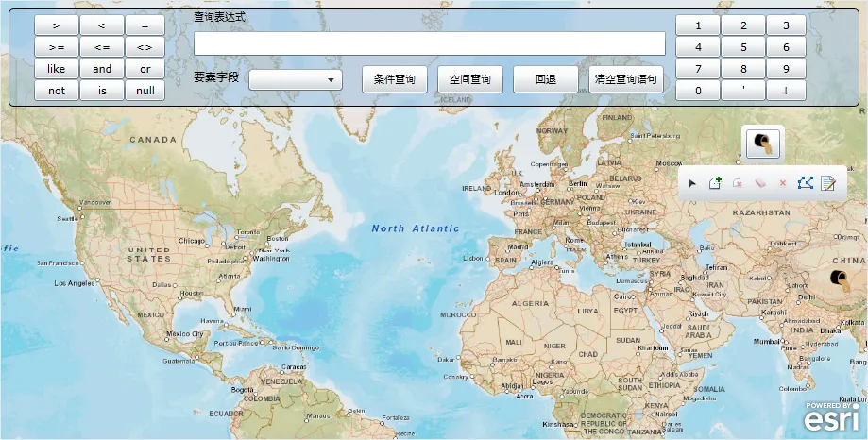
Task: Insert the > operator
Action: pos(57,25)
